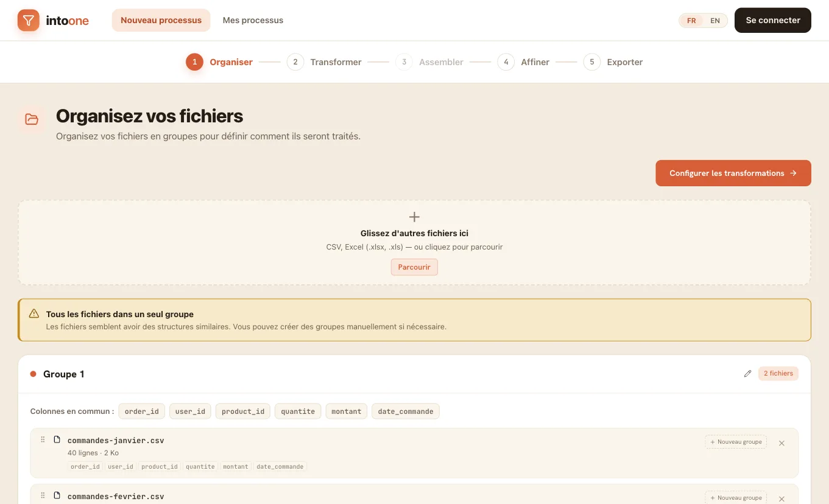This screenshot has width=829, height=504.
Task: Click the Se connecter button
Action: click(x=773, y=20)
